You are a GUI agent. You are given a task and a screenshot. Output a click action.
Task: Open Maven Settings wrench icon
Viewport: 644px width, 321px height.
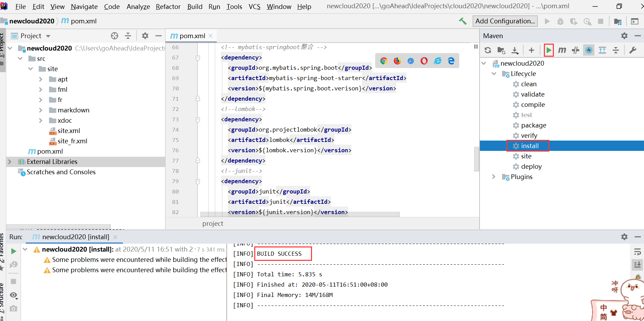(x=633, y=50)
